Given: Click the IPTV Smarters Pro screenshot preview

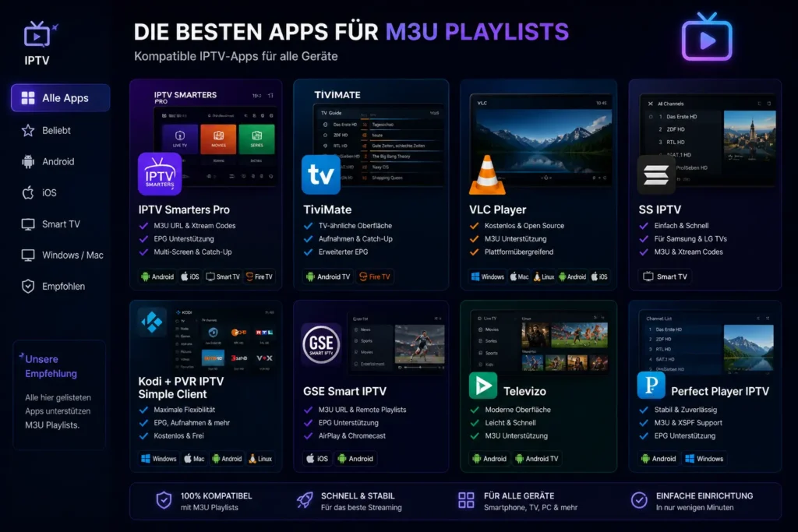Looking at the screenshot, I should point(216,145).
